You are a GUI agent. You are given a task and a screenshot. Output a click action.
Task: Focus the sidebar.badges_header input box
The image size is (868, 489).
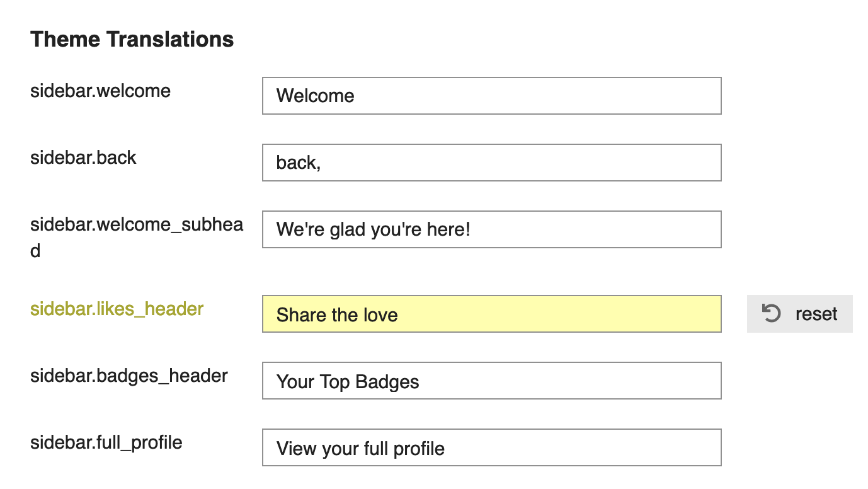pyautogui.click(x=491, y=381)
